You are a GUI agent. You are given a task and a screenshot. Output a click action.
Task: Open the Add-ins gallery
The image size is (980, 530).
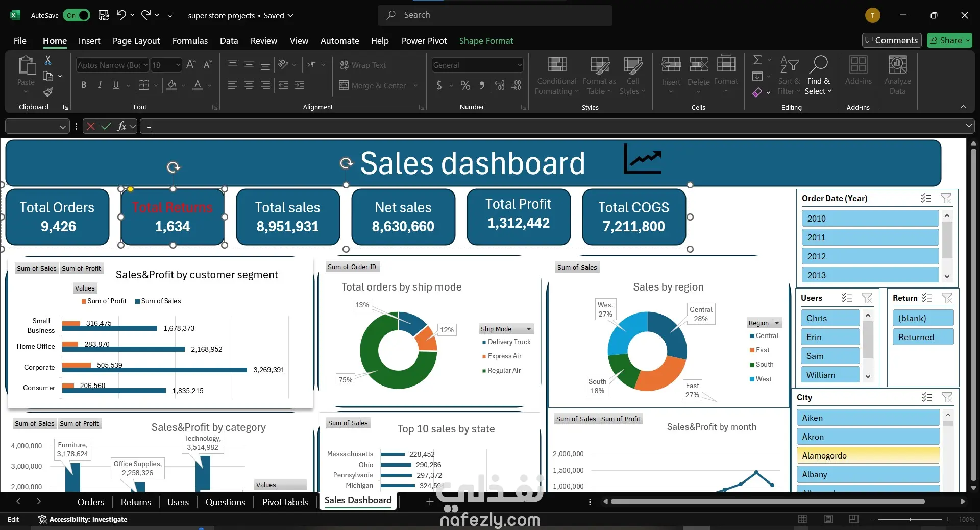[859, 71]
